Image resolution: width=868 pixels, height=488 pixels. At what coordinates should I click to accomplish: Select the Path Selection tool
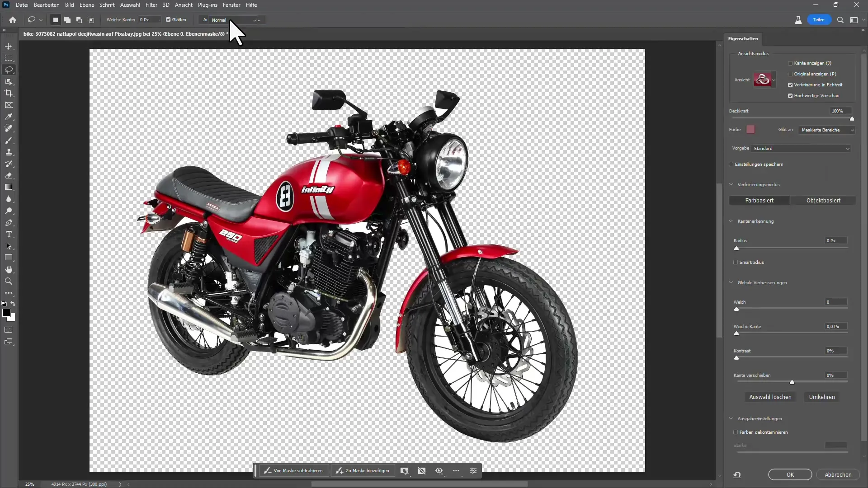click(9, 246)
